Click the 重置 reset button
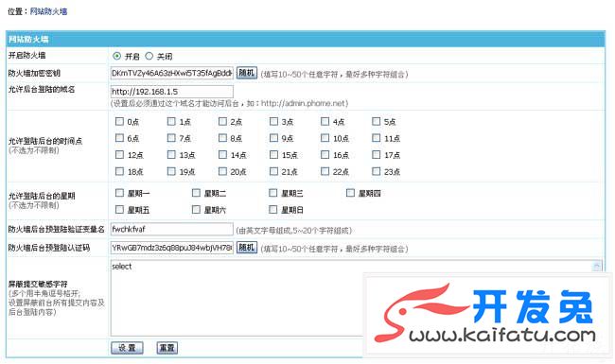 167,348
